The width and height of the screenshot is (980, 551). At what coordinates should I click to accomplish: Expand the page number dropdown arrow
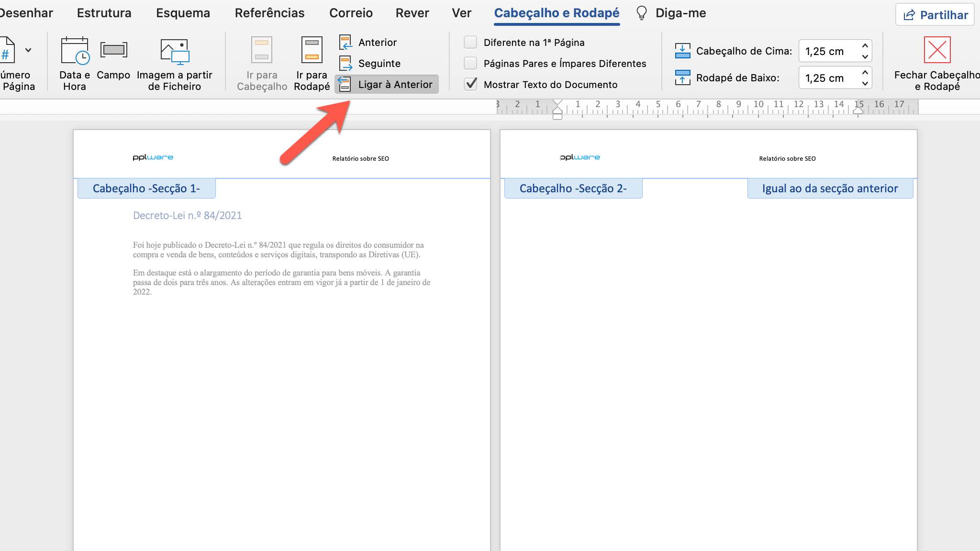click(x=28, y=50)
